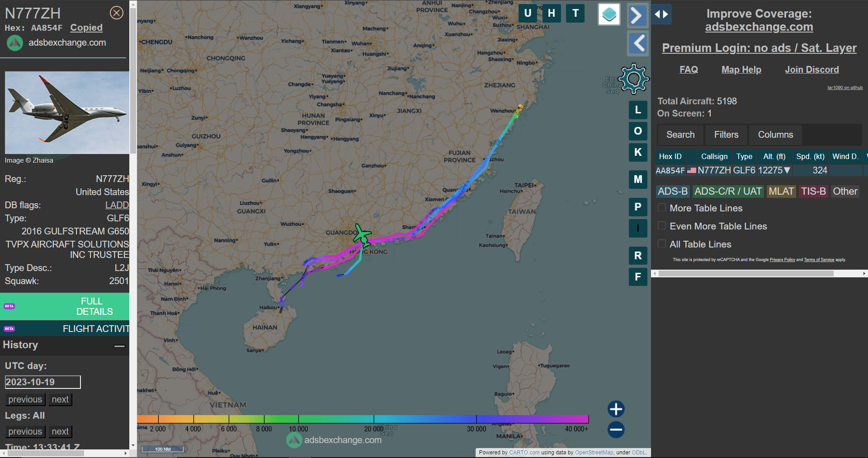
Task: Sort table by Callsign column
Action: coord(714,156)
